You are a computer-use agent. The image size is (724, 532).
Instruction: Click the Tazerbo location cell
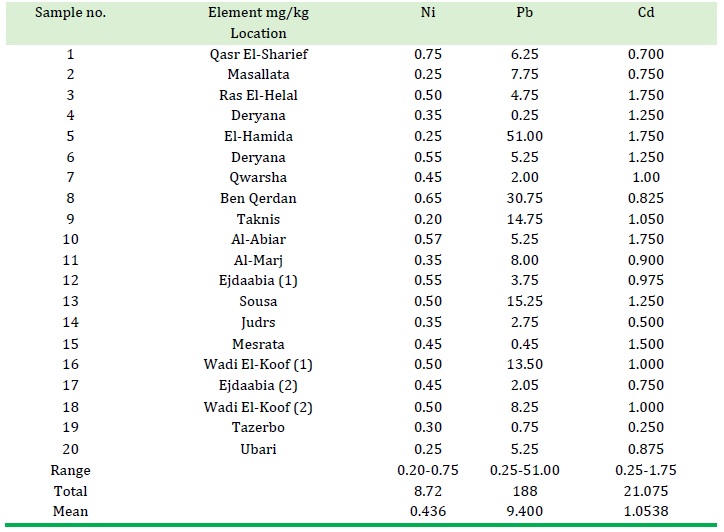click(258, 428)
